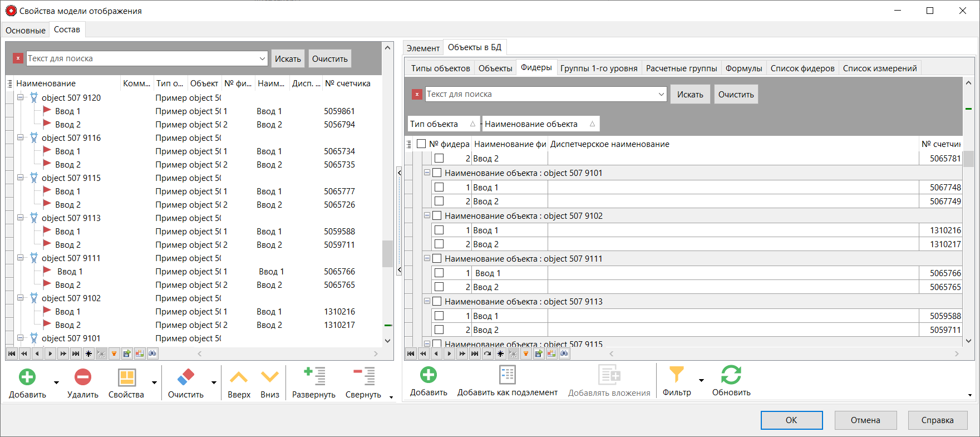The image size is (980, 437).
Task: Click the red Удалить icon
Action: coord(82,377)
